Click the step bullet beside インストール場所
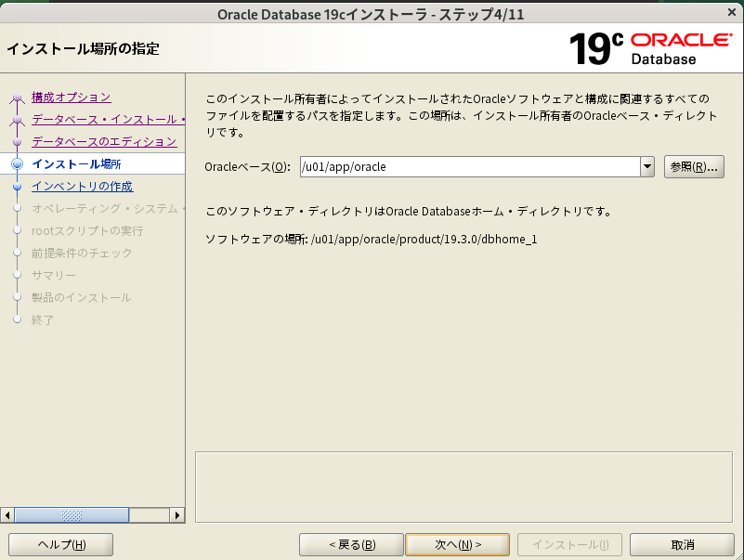744x560 pixels. [x=17, y=164]
